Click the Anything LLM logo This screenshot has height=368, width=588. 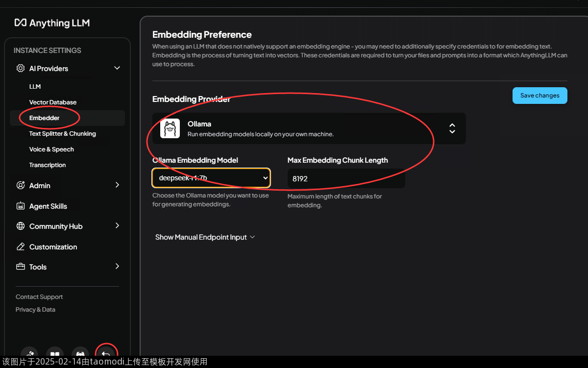(52, 23)
